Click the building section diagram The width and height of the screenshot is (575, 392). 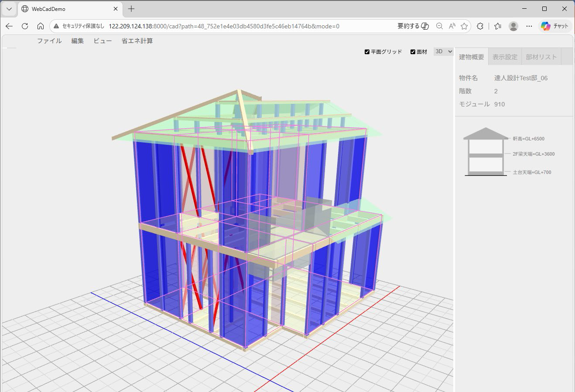click(486, 152)
